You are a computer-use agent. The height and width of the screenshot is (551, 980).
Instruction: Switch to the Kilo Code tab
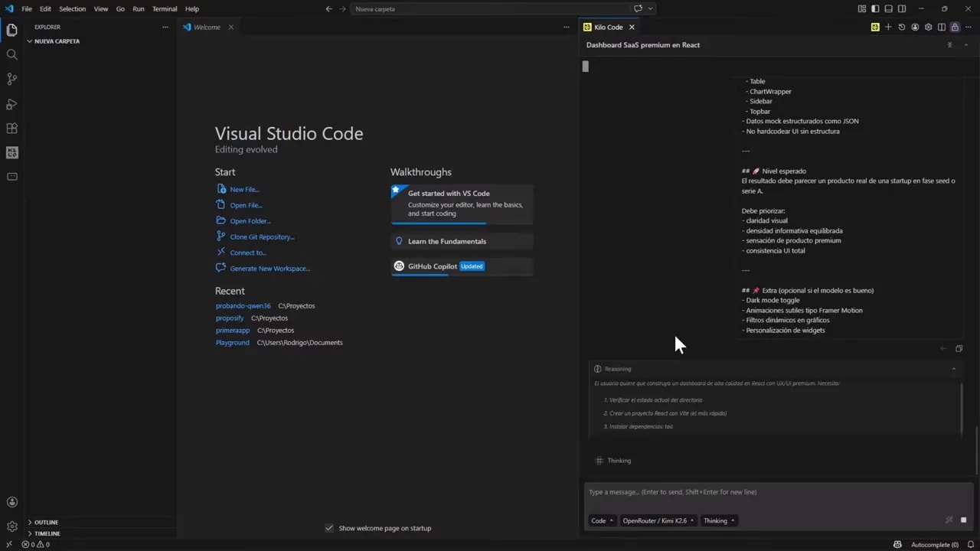[x=609, y=27]
